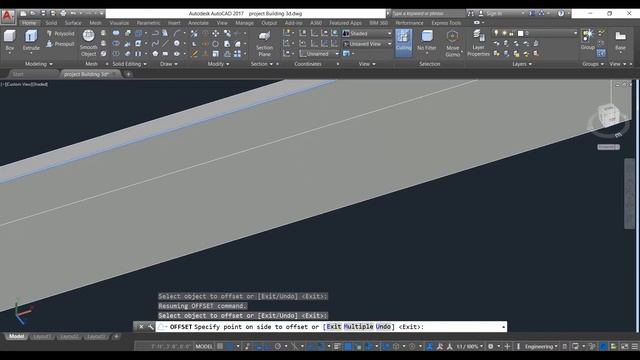Screen dimensions: 640x360
Task: Expand the Modeling panel
Action: pos(39,64)
